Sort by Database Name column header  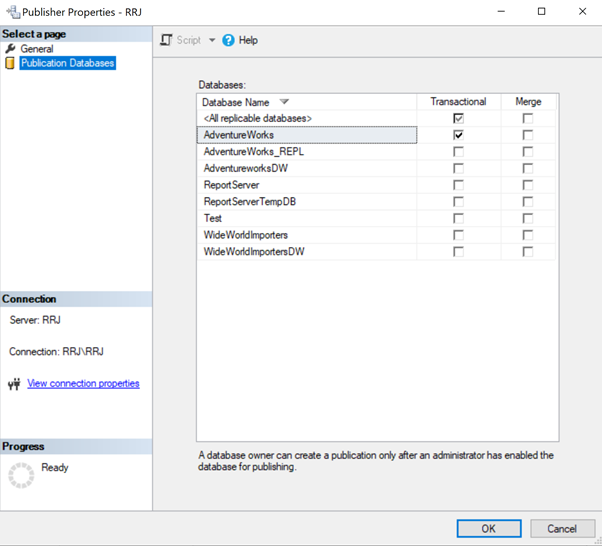pos(306,102)
